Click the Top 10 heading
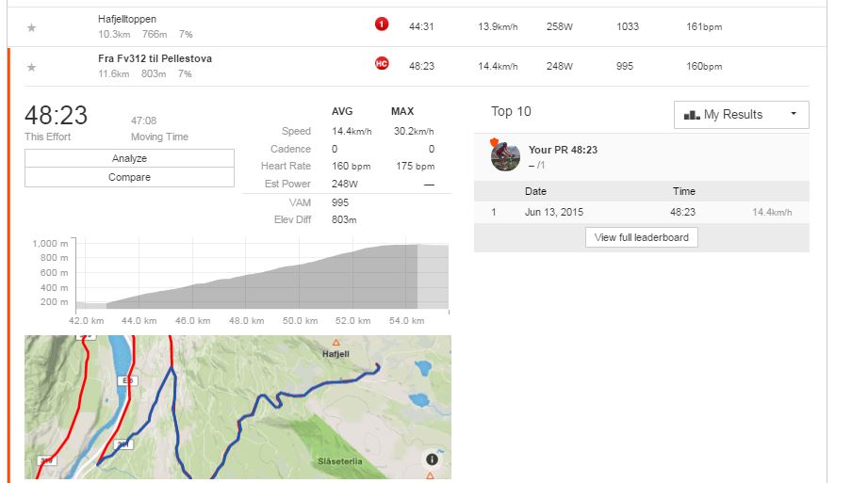The width and height of the screenshot is (868, 483). pyautogui.click(x=511, y=112)
